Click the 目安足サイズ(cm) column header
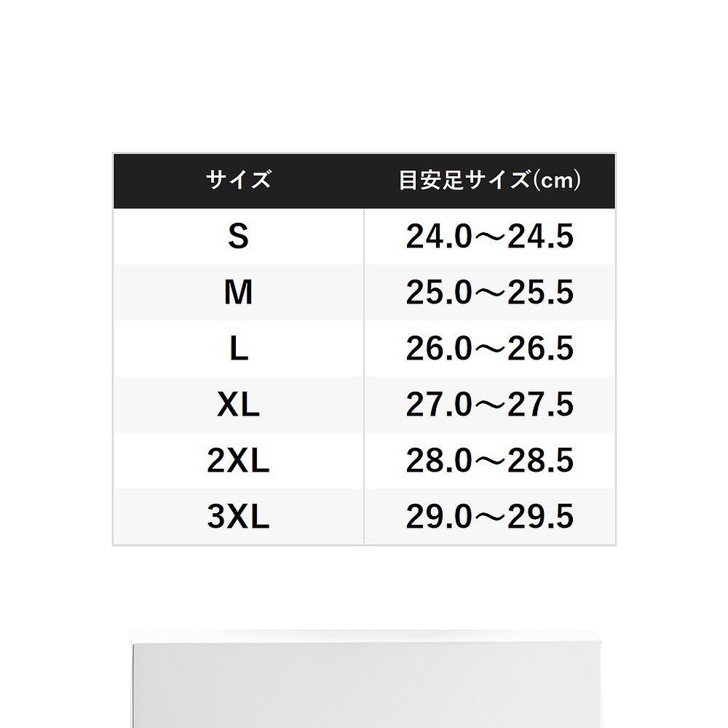The width and height of the screenshot is (728, 728). click(489, 180)
